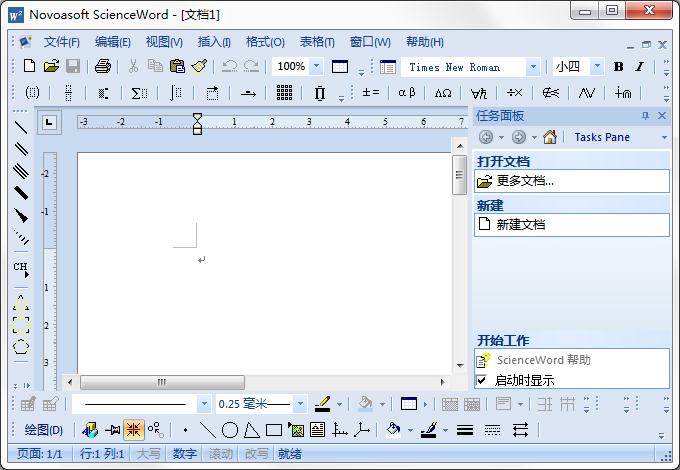Select the format painter brush icon
The width and height of the screenshot is (680, 470).
199,66
